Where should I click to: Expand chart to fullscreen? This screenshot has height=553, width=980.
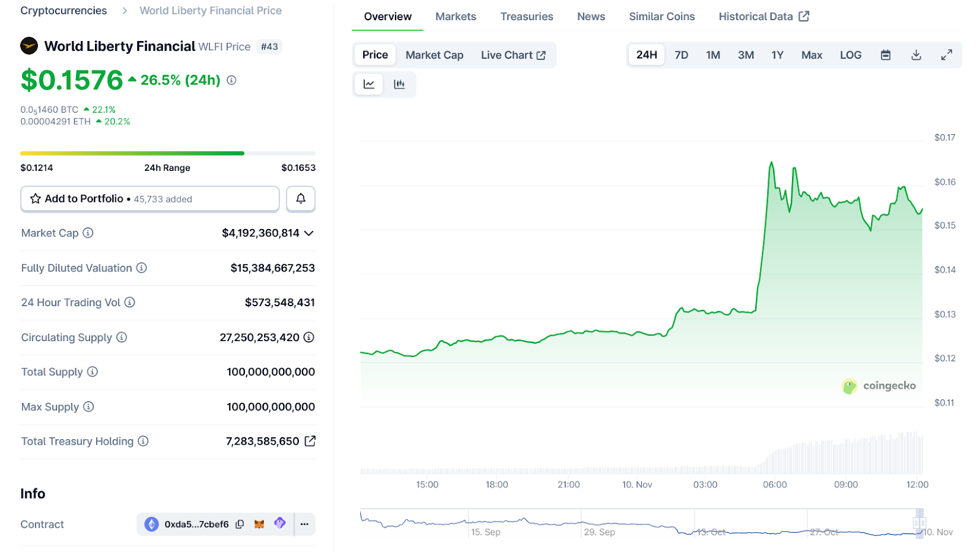pyautogui.click(x=946, y=55)
